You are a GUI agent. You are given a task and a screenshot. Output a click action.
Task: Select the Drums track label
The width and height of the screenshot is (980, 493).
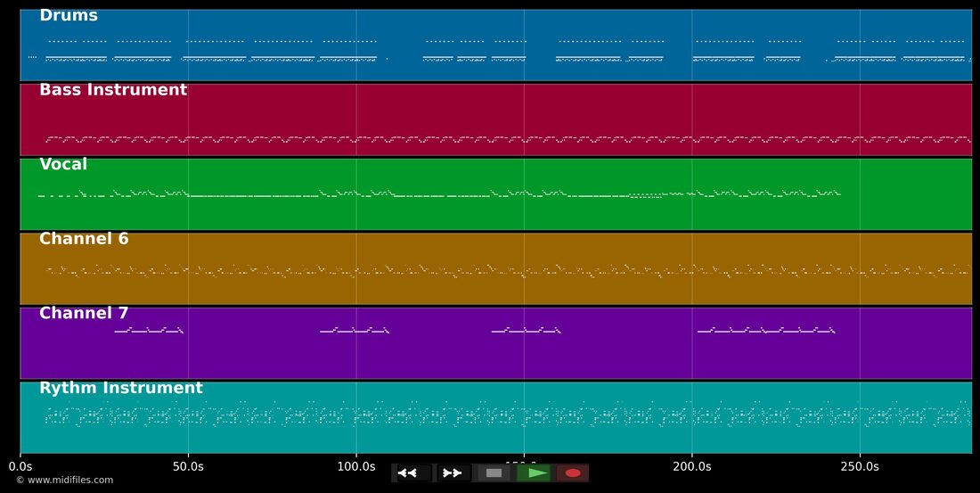point(69,16)
